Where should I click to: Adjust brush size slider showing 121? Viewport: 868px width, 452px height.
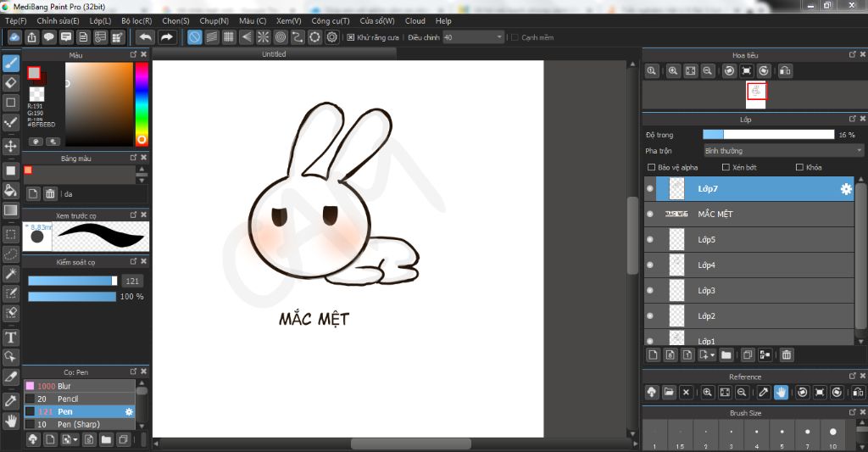tap(73, 281)
